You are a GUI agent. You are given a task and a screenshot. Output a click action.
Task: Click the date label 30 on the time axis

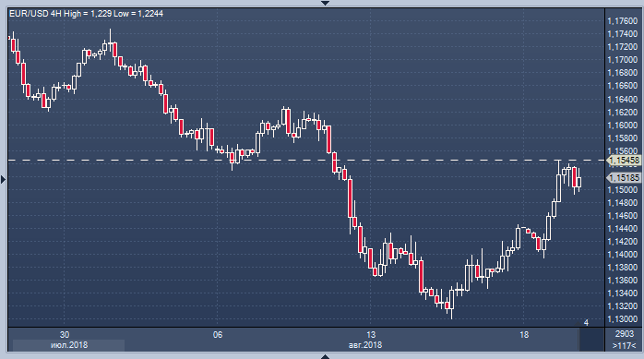(64, 335)
